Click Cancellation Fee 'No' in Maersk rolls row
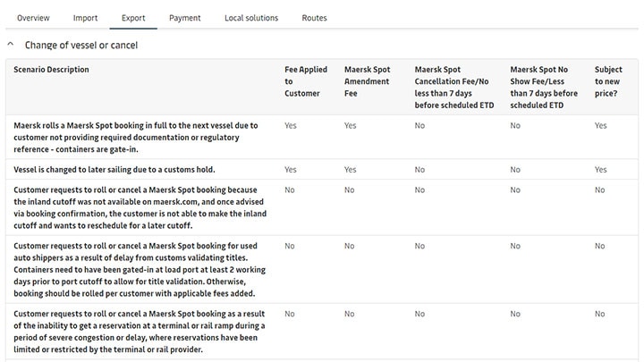 point(419,126)
